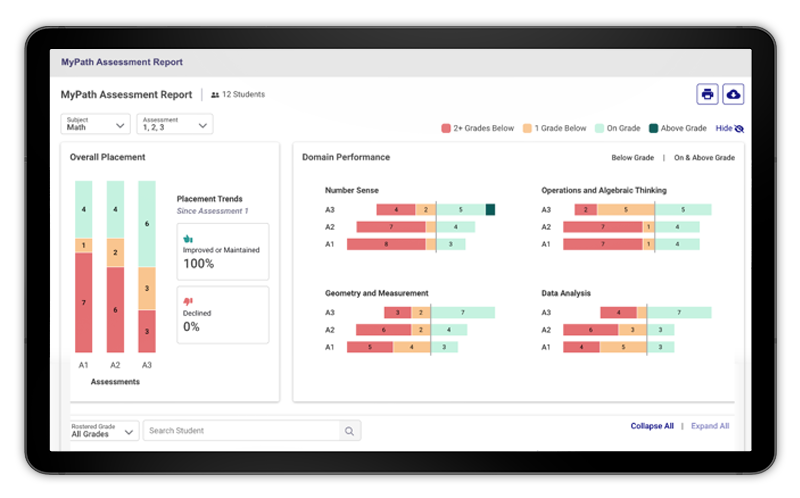Select the On & Above Grade option
Viewport: 800px width, 498px height.
click(x=704, y=158)
